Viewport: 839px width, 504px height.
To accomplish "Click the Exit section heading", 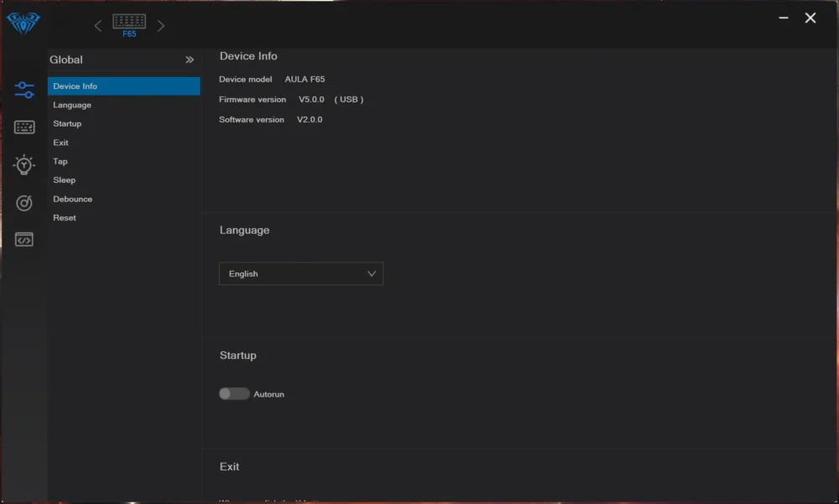I will tap(230, 466).
